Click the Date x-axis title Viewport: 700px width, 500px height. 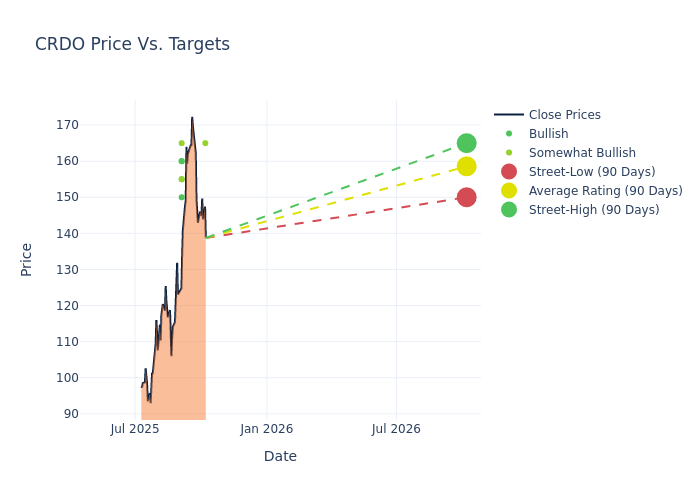pos(280,456)
